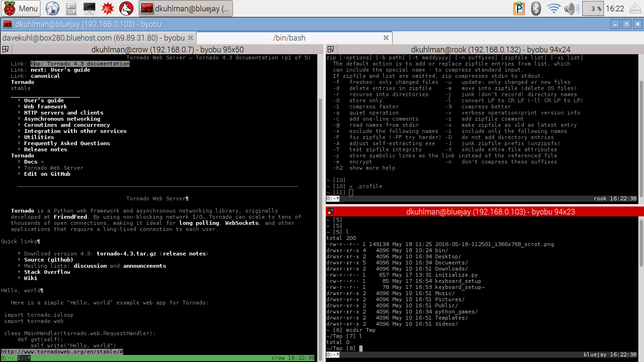Close the /bin/bash tab

click(386, 38)
